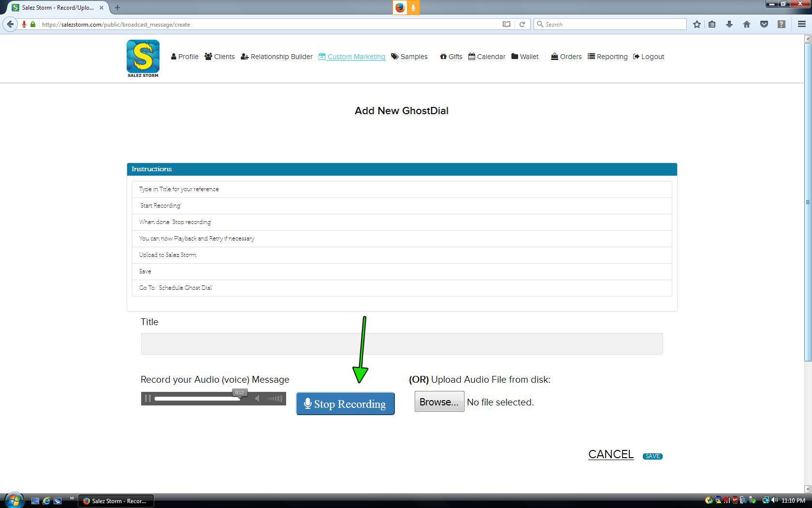Viewport: 812px width, 508px height.
Task: Open Windows Start button
Action: pos(14,500)
